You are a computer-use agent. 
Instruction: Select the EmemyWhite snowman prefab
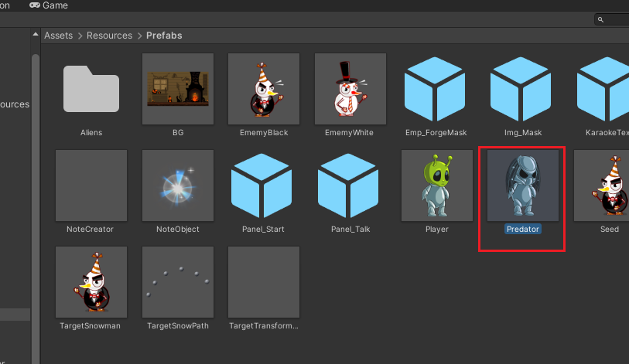coord(350,89)
